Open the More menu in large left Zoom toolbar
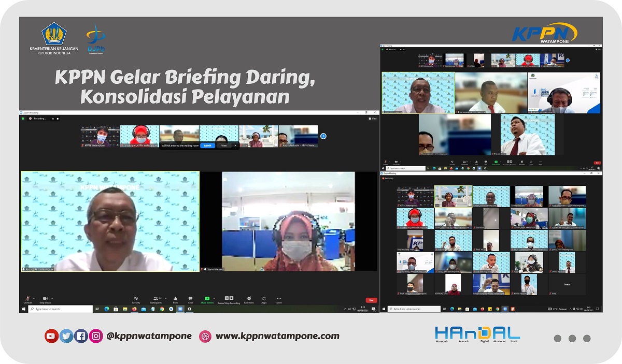The image size is (622, 364). pyautogui.click(x=279, y=299)
